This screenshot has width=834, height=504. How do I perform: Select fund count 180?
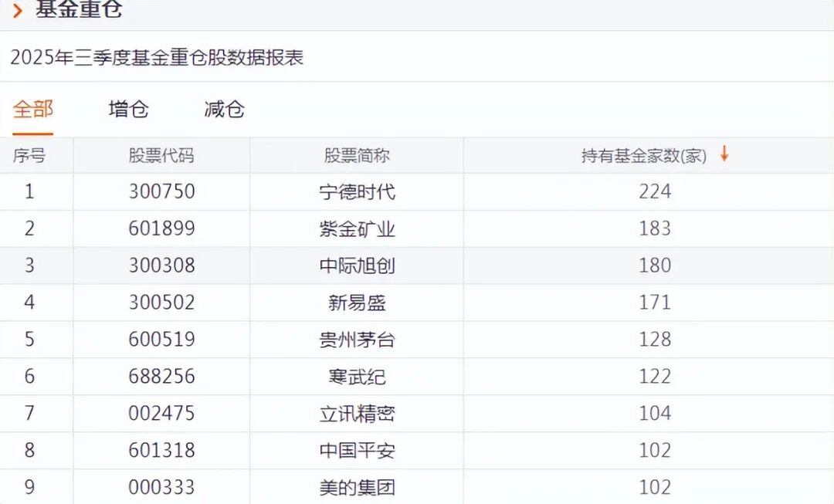tap(655, 266)
